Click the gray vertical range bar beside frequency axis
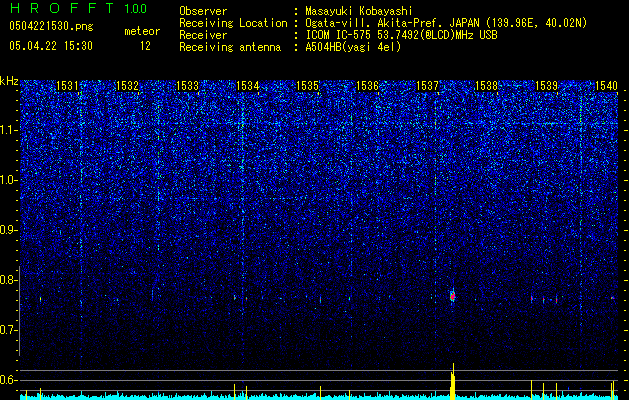This screenshot has width=629, height=400. [x=20, y=311]
